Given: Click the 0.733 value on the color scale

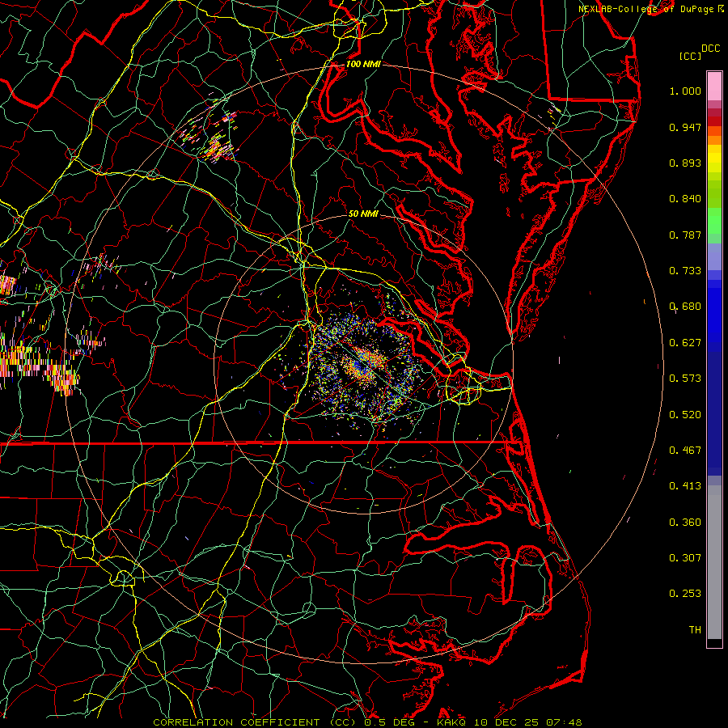Looking at the screenshot, I should (685, 271).
